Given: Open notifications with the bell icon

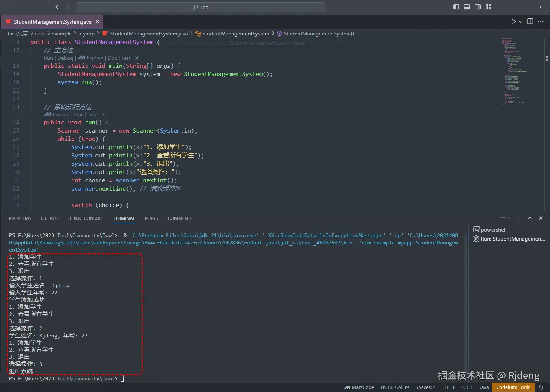Looking at the screenshot, I should point(541,387).
